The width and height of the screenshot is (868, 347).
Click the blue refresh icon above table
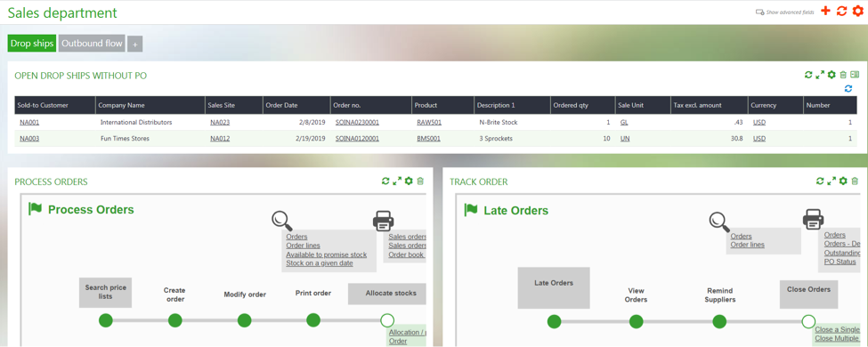(x=848, y=89)
